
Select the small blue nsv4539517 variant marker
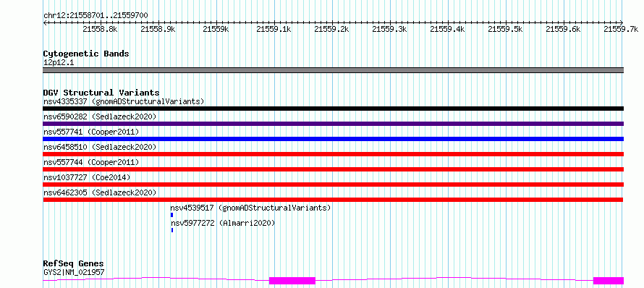(171, 215)
